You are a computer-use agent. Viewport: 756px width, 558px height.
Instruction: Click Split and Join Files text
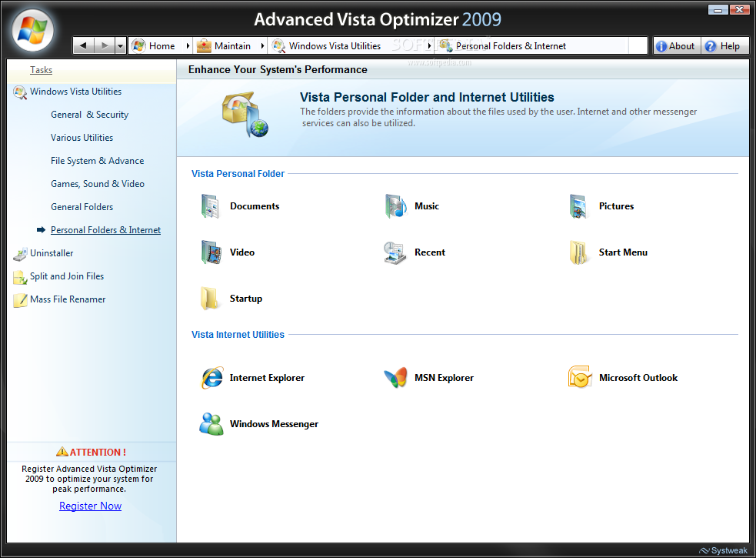point(67,276)
